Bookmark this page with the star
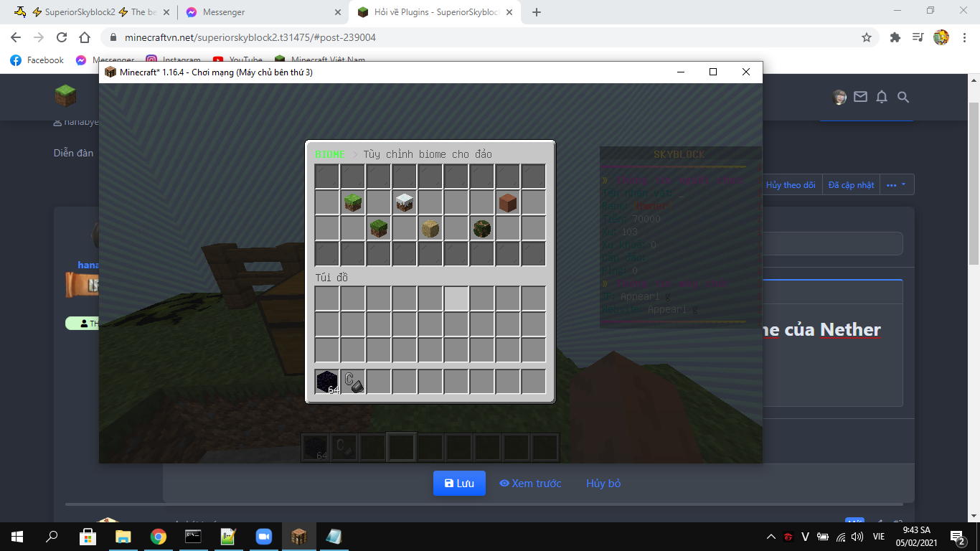Viewport: 980px width, 551px height. (867, 37)
